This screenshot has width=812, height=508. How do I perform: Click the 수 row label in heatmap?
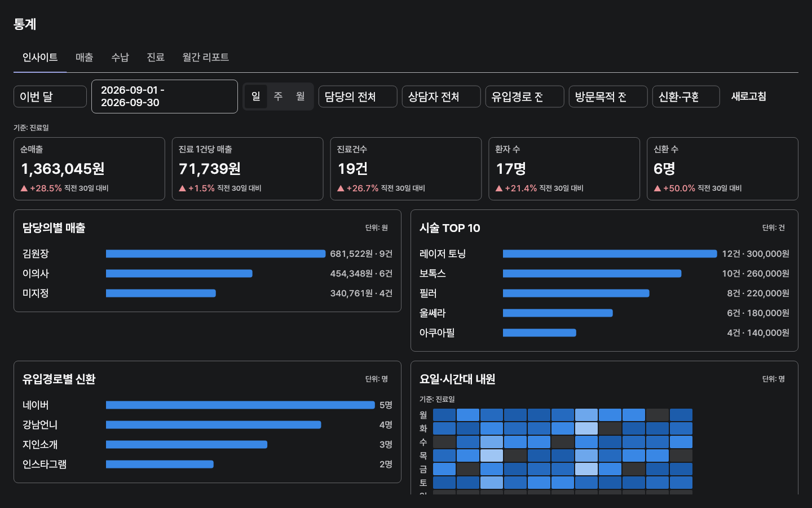coord(423,443)
